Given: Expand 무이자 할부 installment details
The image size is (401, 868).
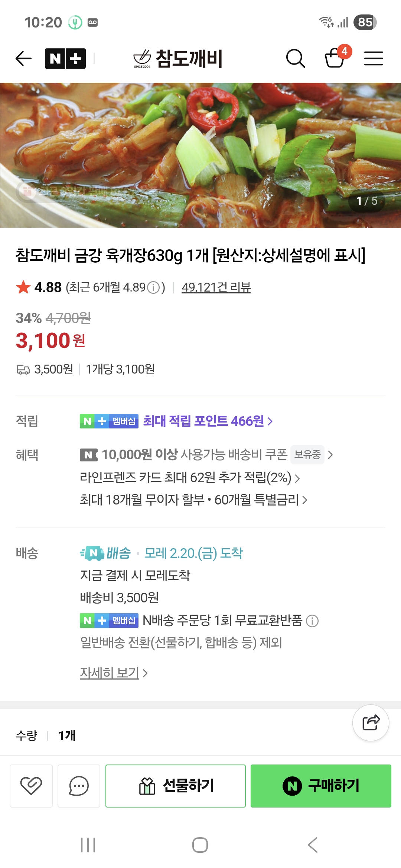Looking at the screenshot, I should (193, 500).
